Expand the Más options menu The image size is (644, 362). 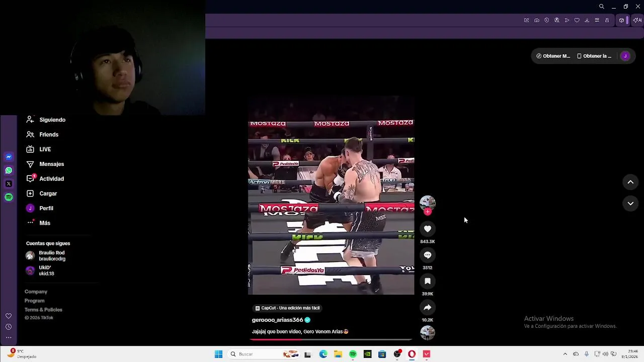45,223
